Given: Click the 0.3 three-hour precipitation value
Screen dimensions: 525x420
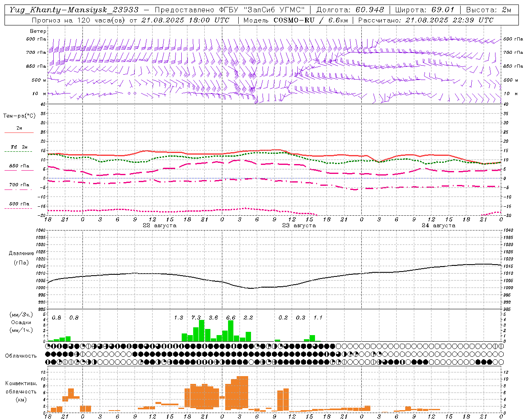Looking at the screenshot, I should tap(301, 318).
